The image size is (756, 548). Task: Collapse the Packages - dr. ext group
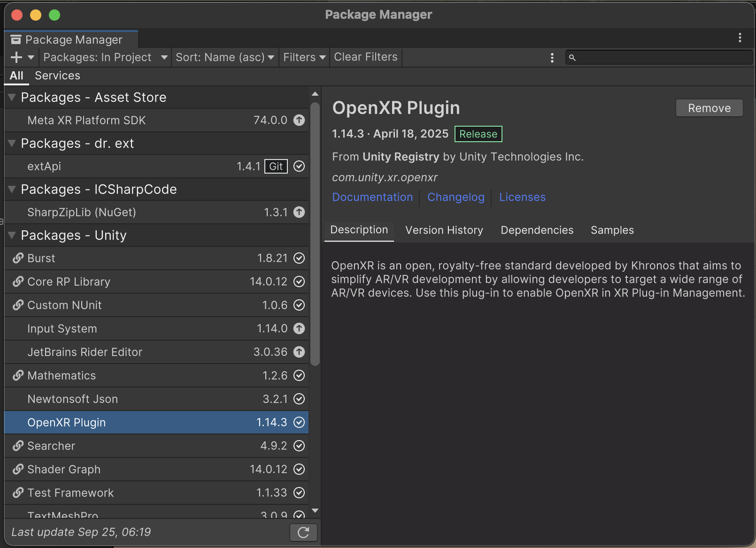(x=12, y=144)
